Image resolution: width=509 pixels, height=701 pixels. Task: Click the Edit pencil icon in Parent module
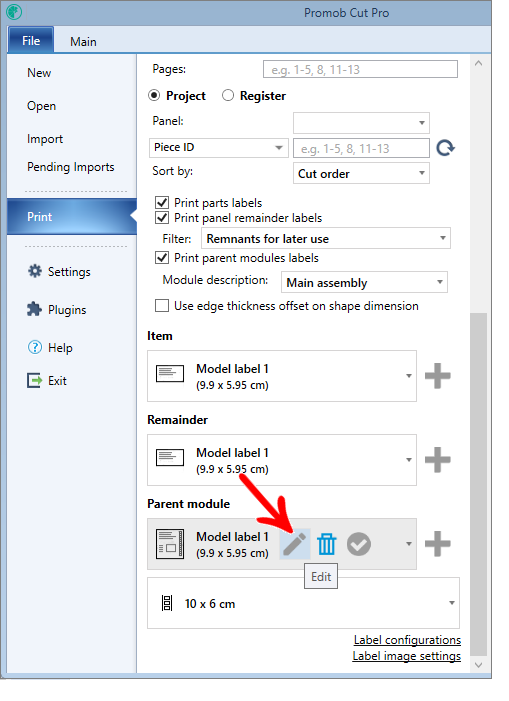[x=294, y=544]
